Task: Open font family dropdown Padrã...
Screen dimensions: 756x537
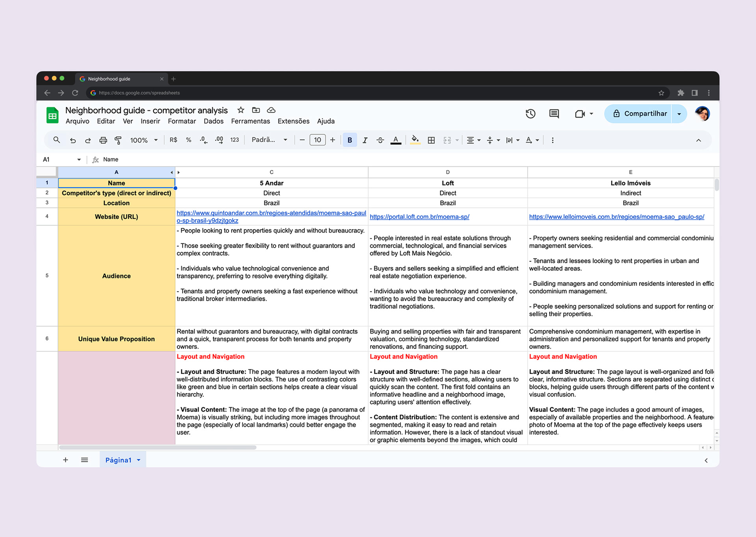Action: pos(270,140)
